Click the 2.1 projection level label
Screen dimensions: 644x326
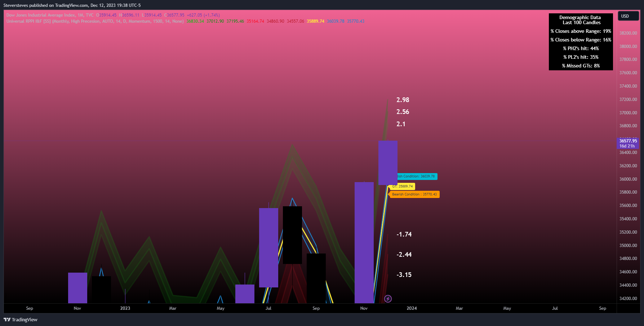pos(401,124)
